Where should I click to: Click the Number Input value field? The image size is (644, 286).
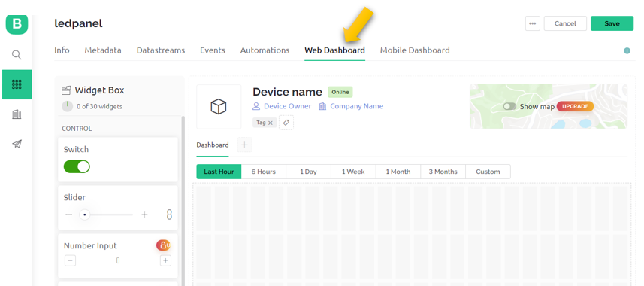click(118, 260)
